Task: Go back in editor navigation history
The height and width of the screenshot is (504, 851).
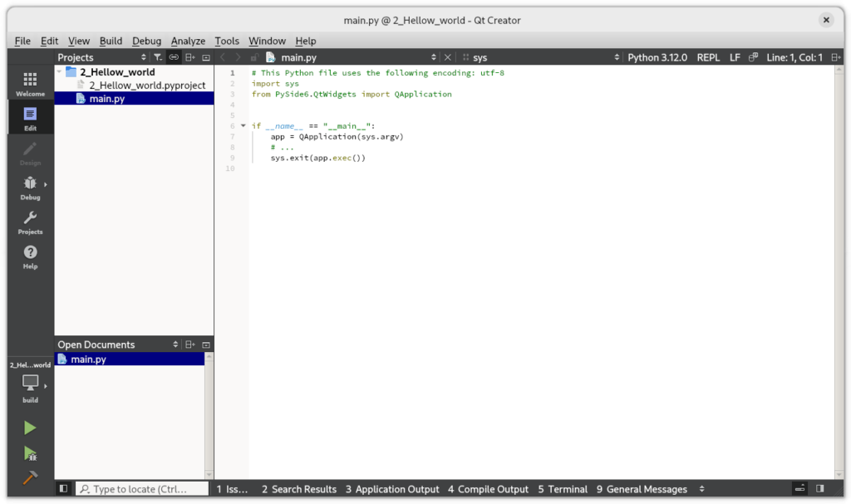Action: pyautogui.click(x=223, y=57)
